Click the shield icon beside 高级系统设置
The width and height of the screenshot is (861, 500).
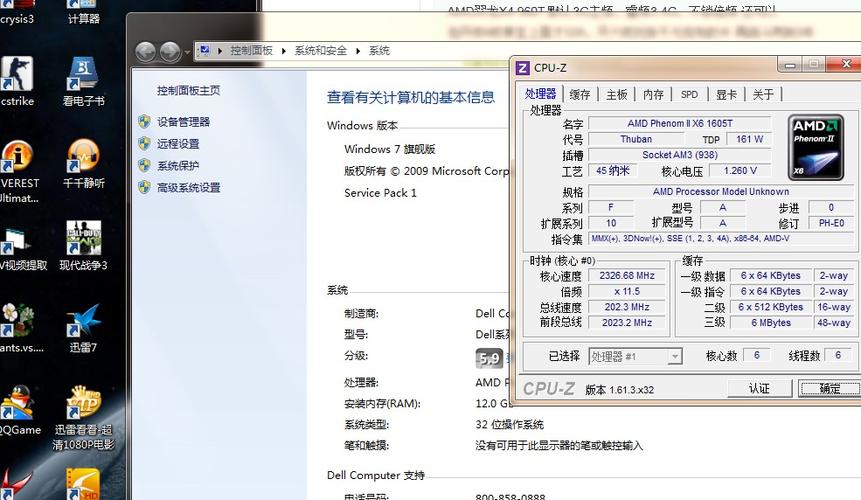[144, 187]
